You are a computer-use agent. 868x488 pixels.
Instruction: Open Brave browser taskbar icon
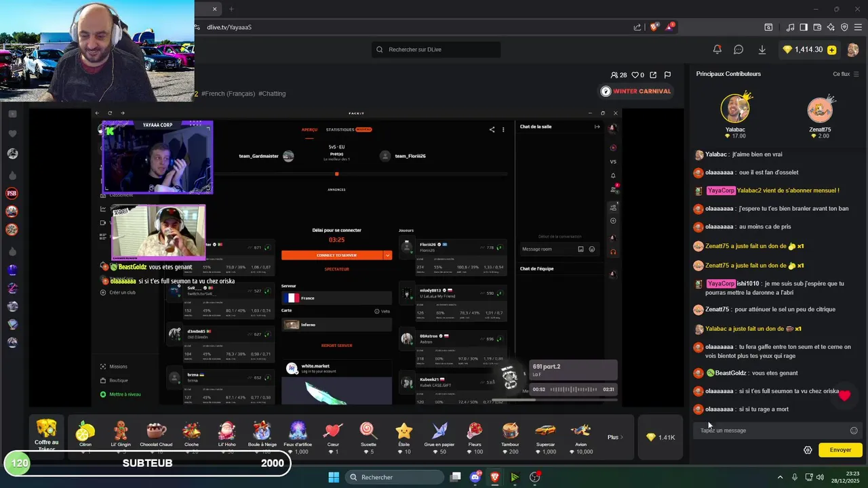pos(495,477)
